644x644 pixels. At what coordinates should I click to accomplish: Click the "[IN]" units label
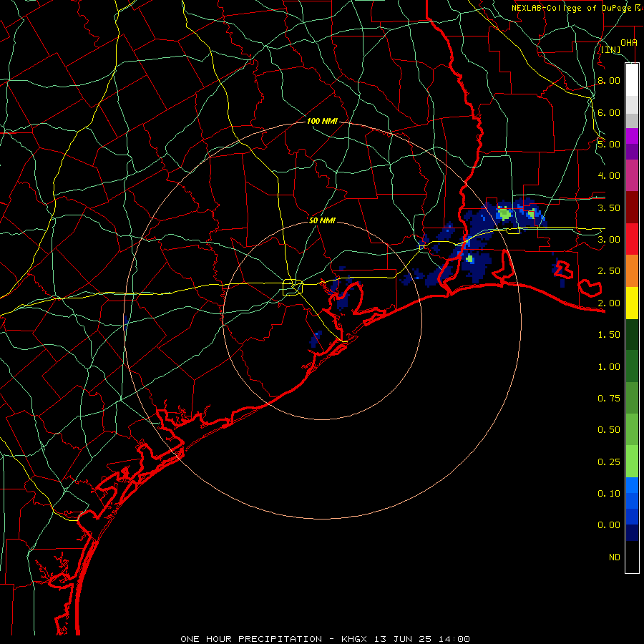point(611,49)
